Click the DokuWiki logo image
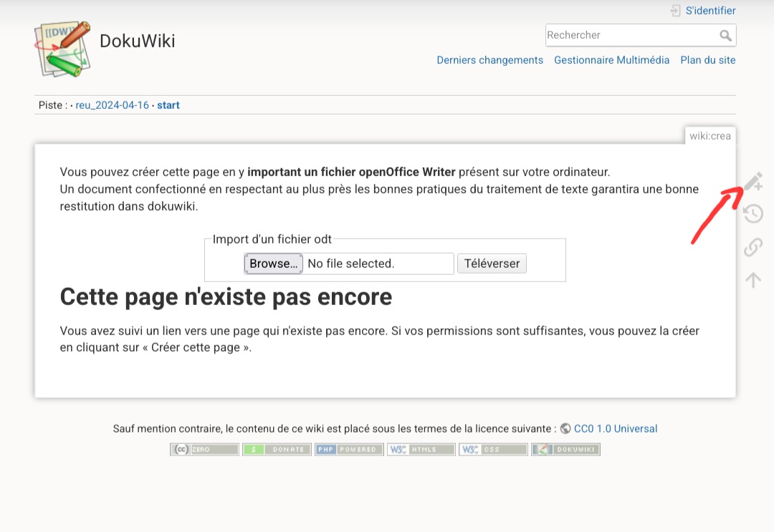This screenshot has width=774, height=532. 62,49
